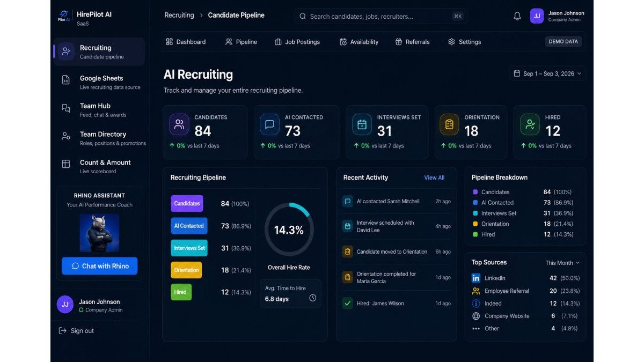This screenshot has width=644, height=362.
Task: Sign out of the account
Action: coord(76,331)
